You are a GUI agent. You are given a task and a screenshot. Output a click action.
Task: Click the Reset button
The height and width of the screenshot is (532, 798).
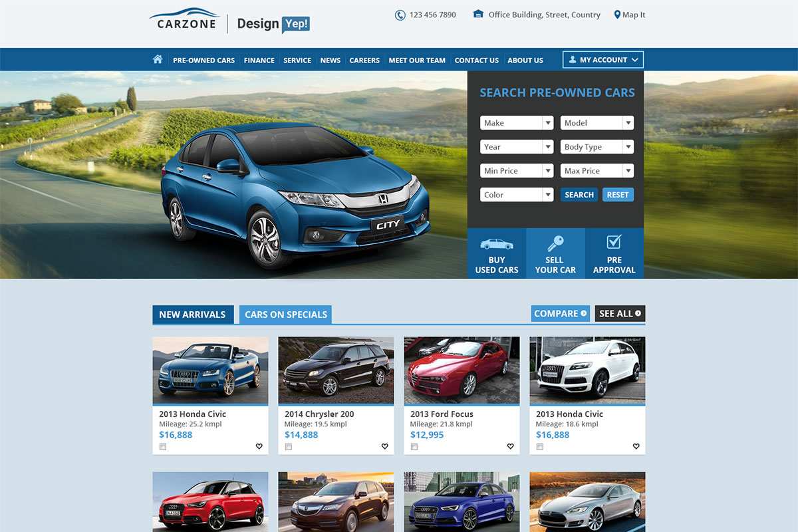[618, 195]
